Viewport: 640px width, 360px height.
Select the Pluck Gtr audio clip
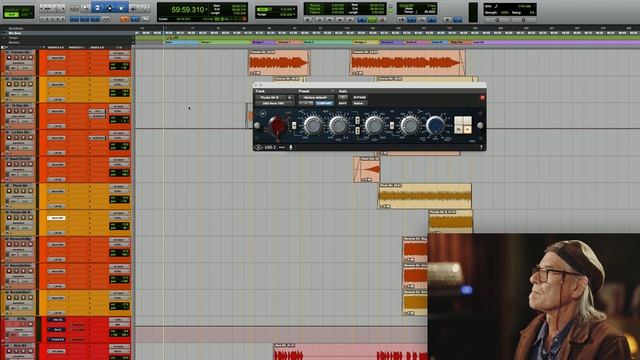pos(425,196)
